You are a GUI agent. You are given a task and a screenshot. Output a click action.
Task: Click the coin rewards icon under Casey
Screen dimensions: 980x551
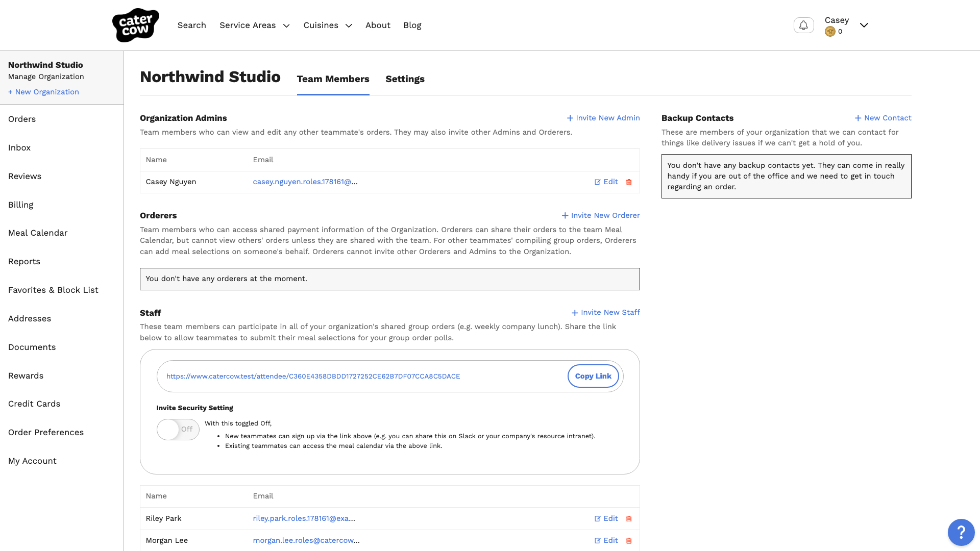(x=830, y=32)
